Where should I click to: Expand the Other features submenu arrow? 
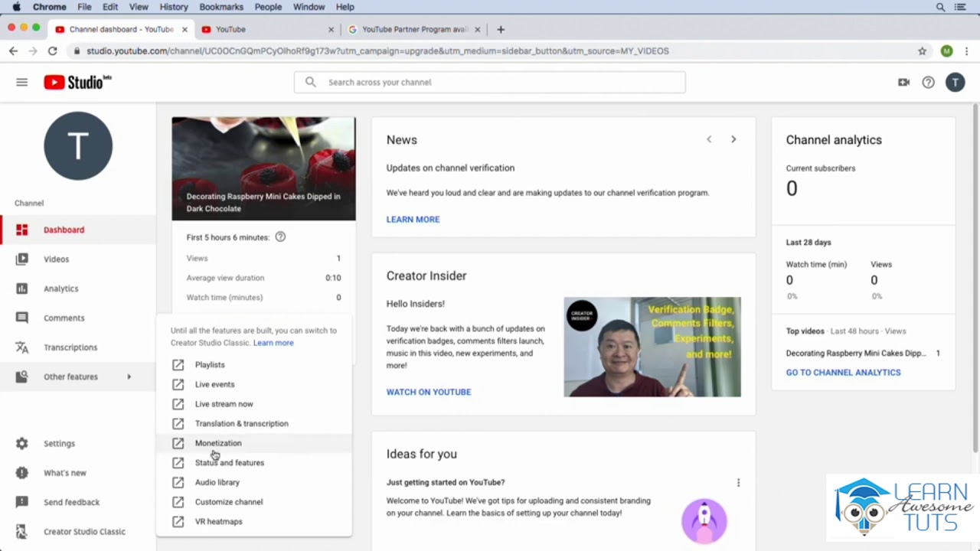(x=129, y=377)
